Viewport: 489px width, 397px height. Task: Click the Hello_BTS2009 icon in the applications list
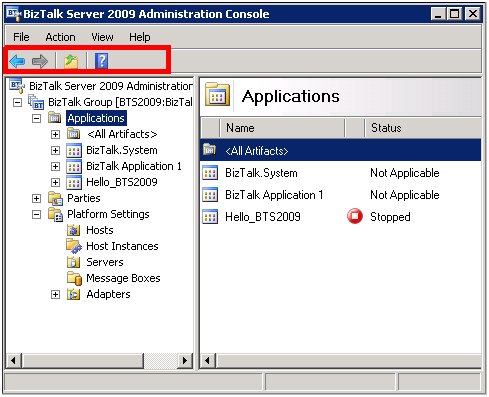(x=210, y=217)
